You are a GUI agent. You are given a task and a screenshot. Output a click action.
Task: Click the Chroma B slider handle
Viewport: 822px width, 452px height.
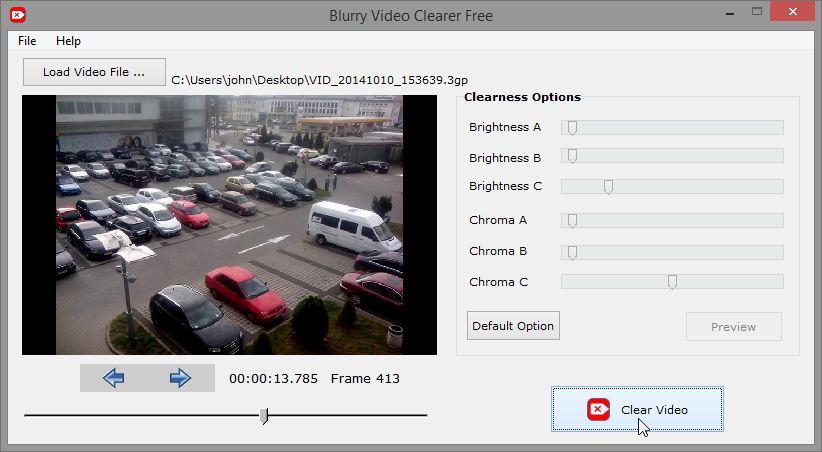[572, 252]
